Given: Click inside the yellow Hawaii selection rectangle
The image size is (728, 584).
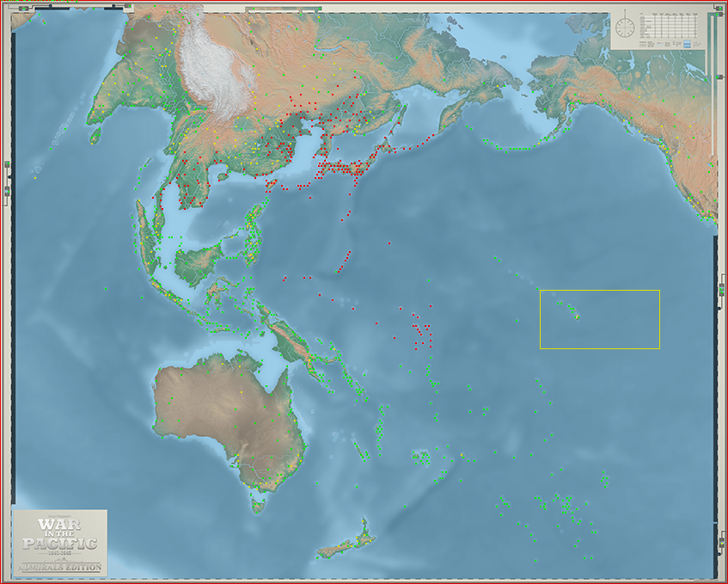Looking at the screenshot, I should point(599,319).
